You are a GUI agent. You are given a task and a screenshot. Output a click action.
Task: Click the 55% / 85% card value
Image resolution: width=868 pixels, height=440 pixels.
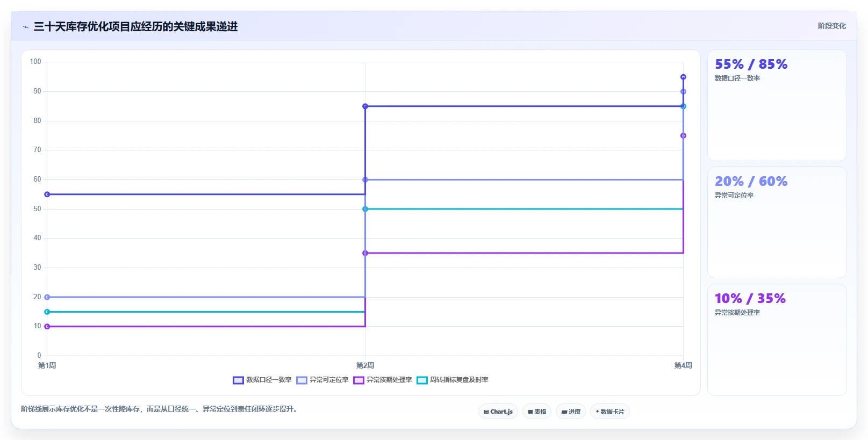(x=751, y=64)
